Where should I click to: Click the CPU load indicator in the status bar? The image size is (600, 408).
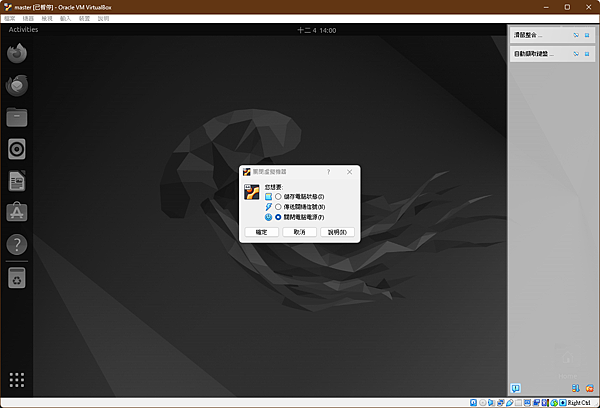[x=545, y=403]
